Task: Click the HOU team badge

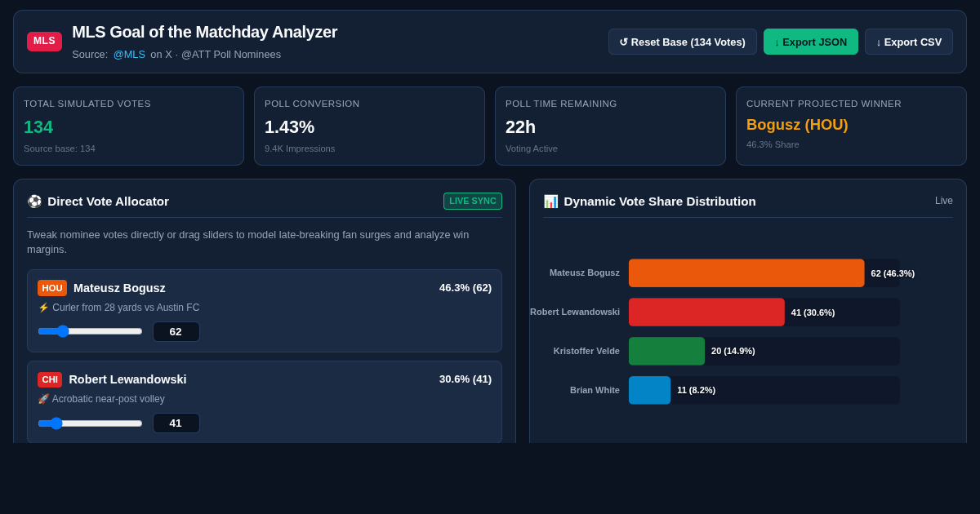Action: pyautogui.click(x=52, y=288)
